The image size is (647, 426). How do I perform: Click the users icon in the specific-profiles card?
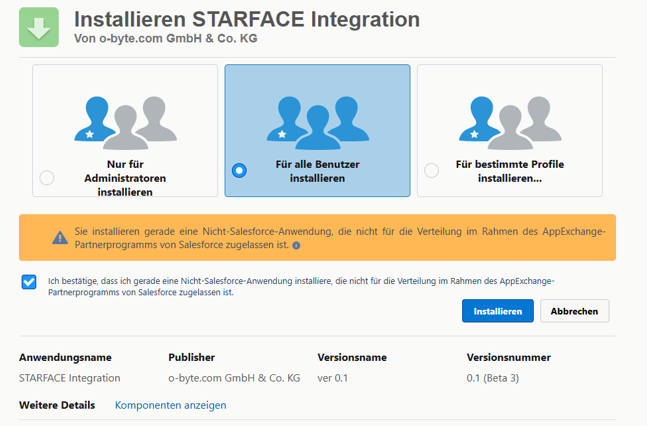click(x=509, y=118)
